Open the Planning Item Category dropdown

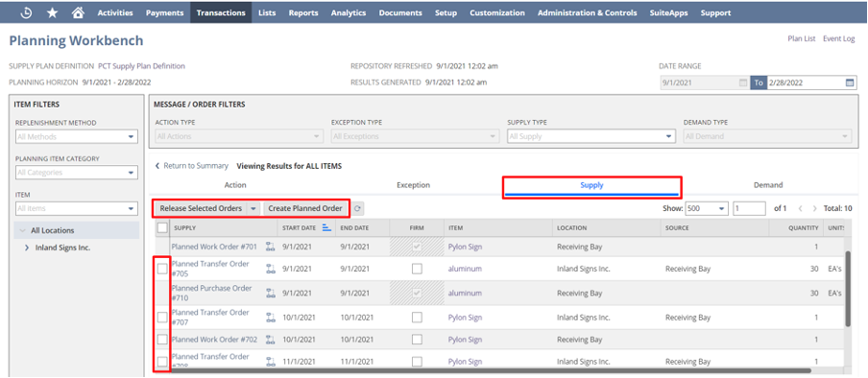coord(77,173)
